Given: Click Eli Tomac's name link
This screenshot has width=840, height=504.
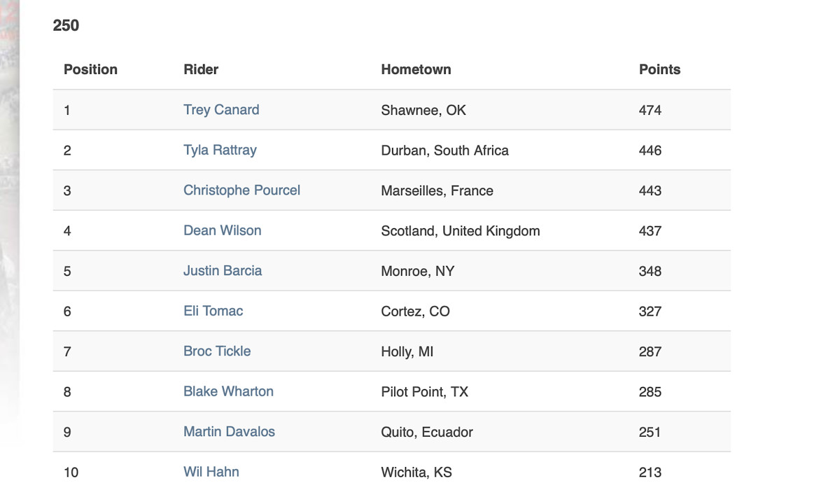Looking at the screenshot, I should point(213,311).
